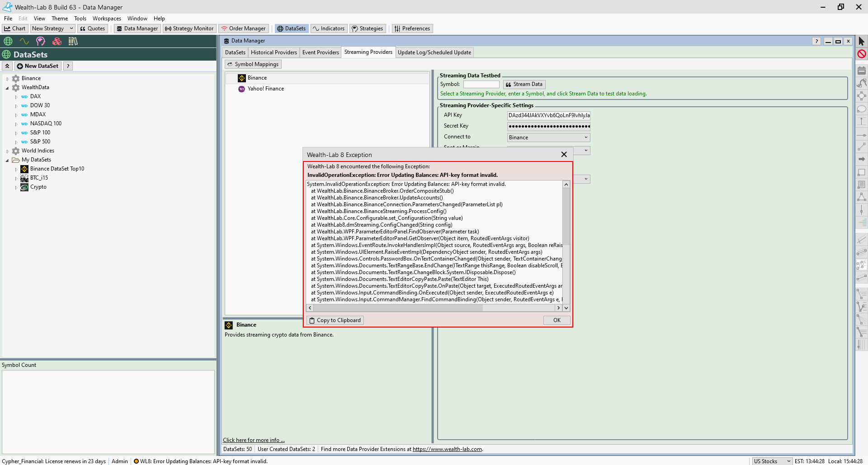868x465 pixels.
Task: Click Data Manager toolbar button
Action: 137,28
